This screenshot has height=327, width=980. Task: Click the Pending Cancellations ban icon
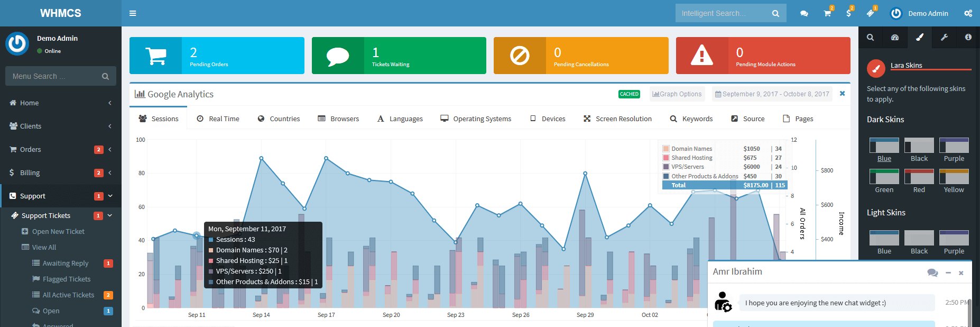point(520,56)
